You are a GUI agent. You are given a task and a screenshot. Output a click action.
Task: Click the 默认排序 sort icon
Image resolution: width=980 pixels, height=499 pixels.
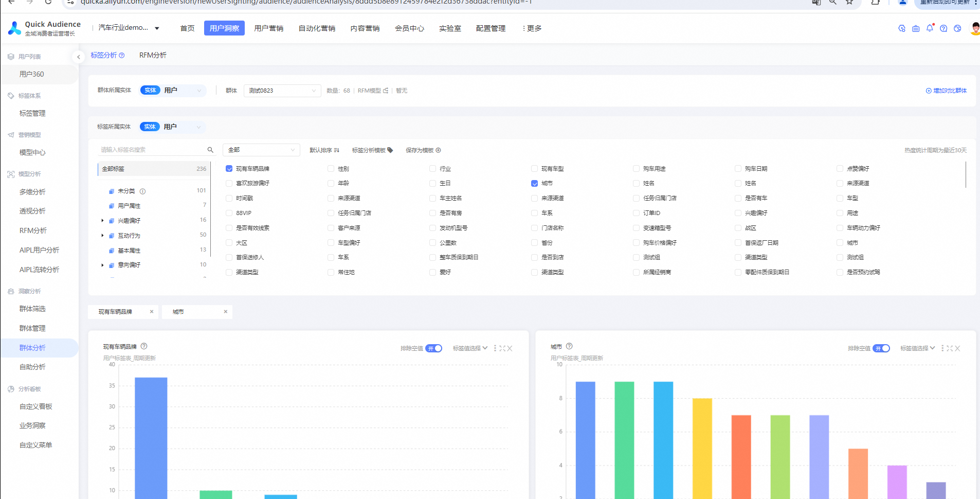pos(337,150)
